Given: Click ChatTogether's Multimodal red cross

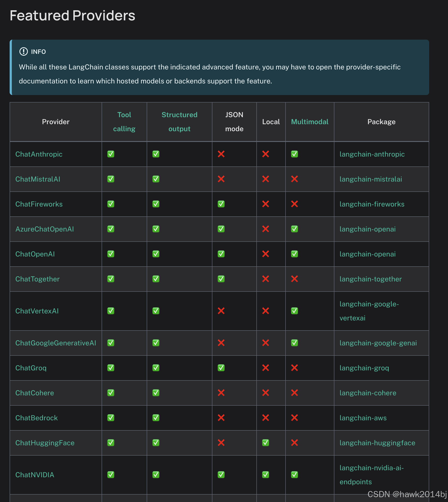Looking at the screenshot, I should click(295, 279).
